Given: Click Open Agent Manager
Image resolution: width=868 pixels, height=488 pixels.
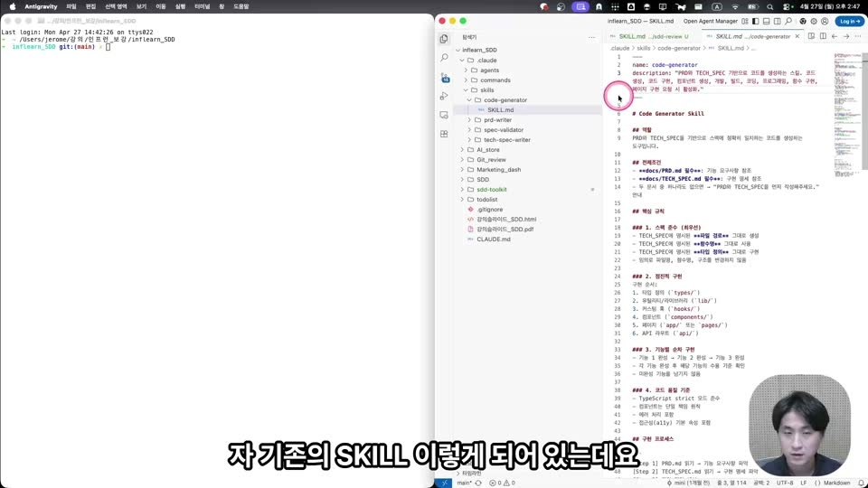Looking at the screenshot, I should 711,21.
